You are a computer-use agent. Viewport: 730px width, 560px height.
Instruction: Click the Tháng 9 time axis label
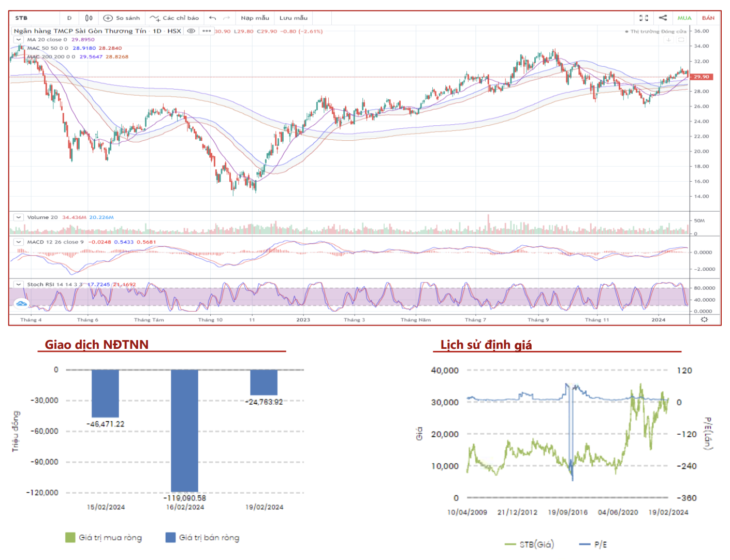point(538,320)
